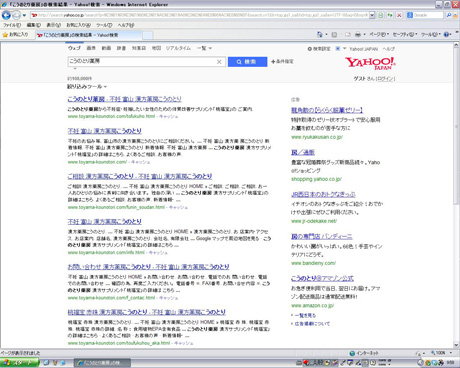This screenshot has height=368, width=460.
Task: Click the 条件指定 plus link
Action: [x=282, y=62]
